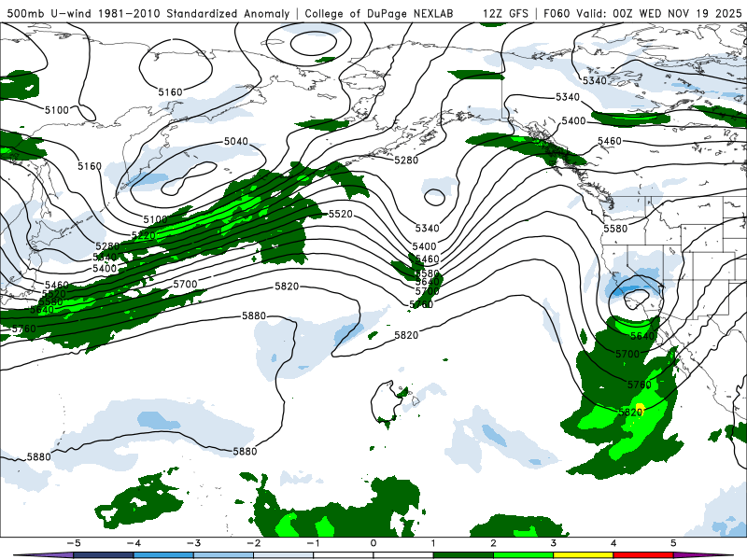This screenshot has width=747, height=560.
Task: Click the colorbar tick label -4
Action: coord(134,543)
